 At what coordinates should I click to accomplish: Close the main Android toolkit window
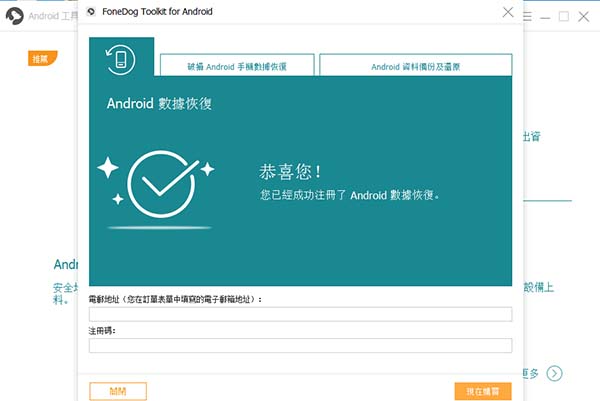click(x=584, y=16)
